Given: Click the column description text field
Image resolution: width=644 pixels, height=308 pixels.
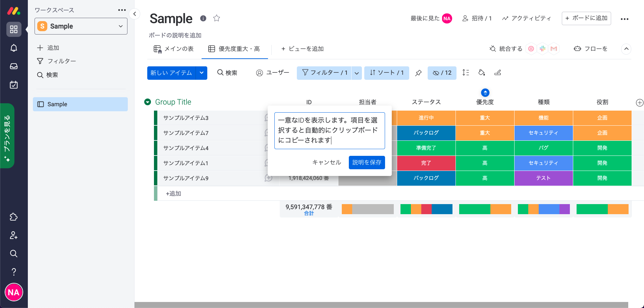Looking at the screenshot, I should pos(329,130).
